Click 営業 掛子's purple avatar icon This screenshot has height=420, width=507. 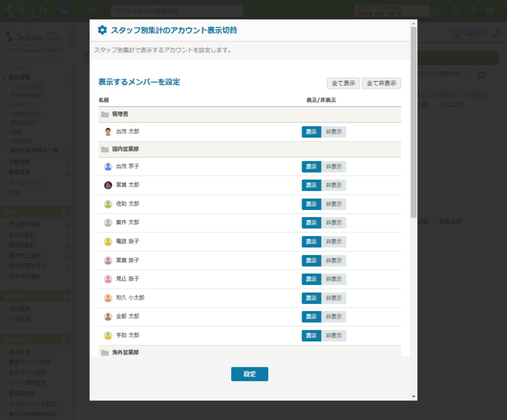pyautogui.click(x=108, y=260)
